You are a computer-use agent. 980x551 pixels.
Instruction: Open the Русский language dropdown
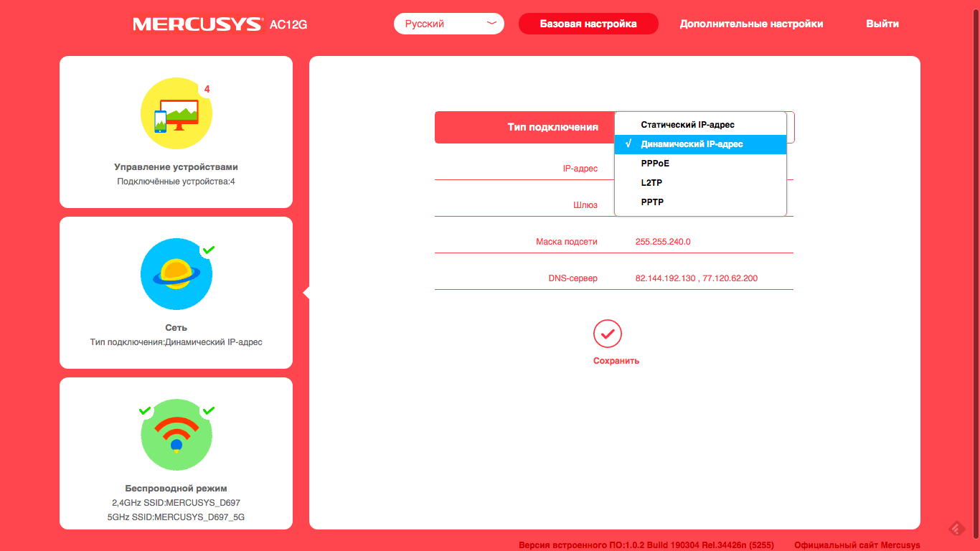(448, 24)
